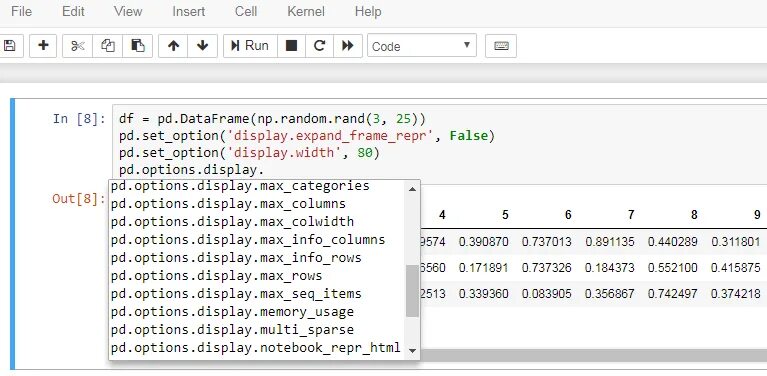Open the File menu
The image size is (767, 376).
click(x=21, y=11)
